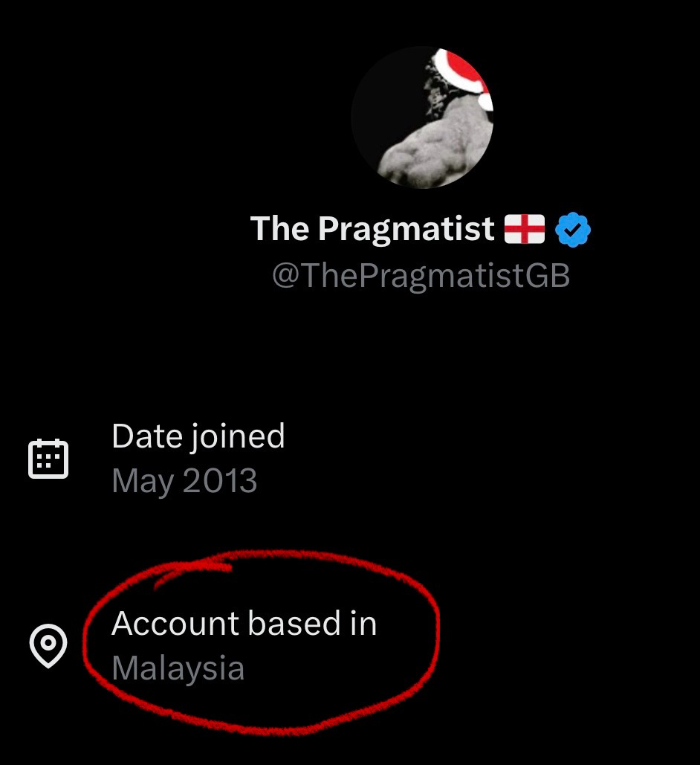The height and width of the screenshot is (765, 700).
Task: Tap the red Santa hat on avatar
Action: click(464, 77)
